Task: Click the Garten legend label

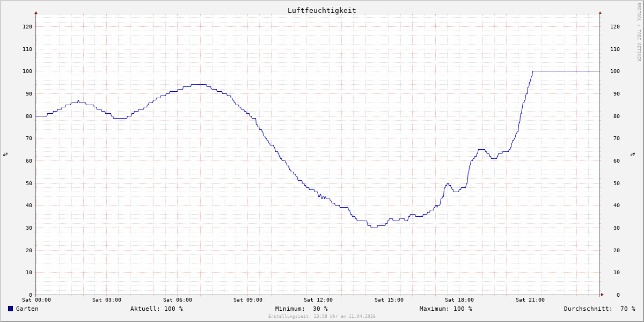Action: (27, 309)
